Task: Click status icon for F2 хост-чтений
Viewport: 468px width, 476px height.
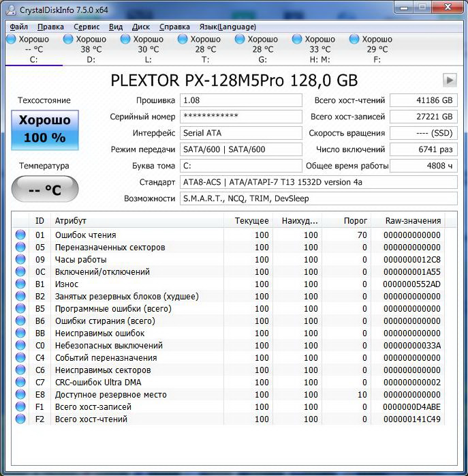Action: tap(20, 419)
